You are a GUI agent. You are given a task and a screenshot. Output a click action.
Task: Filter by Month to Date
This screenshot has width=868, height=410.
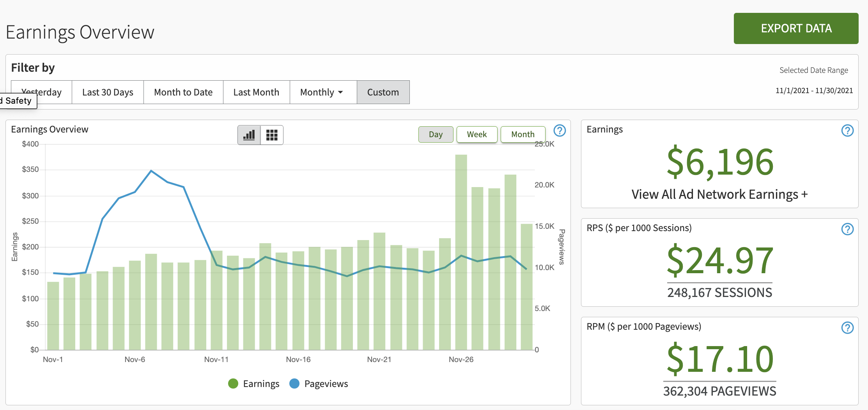(x=183, y=92)
